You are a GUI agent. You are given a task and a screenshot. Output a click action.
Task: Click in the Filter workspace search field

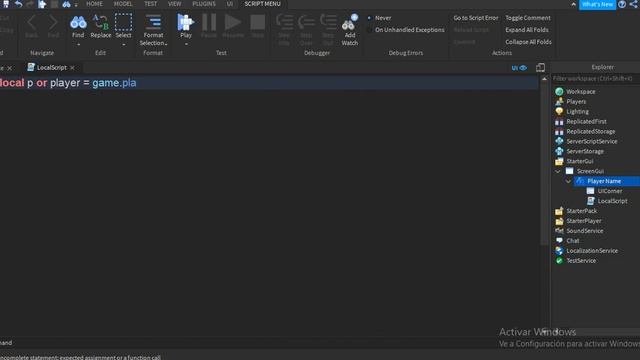(596, 78)
